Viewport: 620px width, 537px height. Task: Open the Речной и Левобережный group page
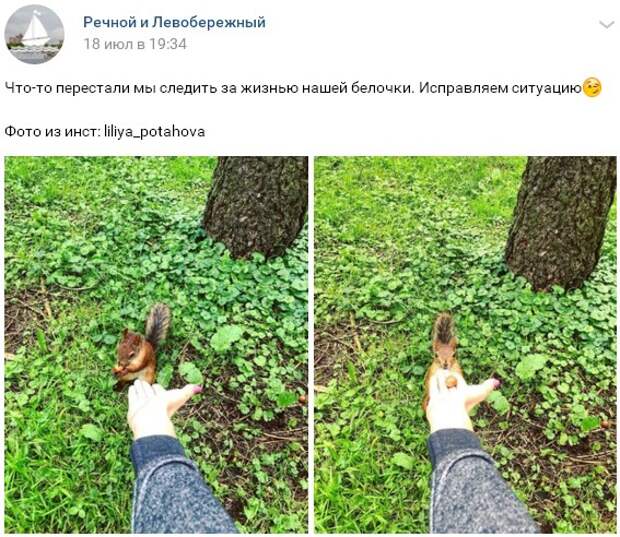click(174, 22)
